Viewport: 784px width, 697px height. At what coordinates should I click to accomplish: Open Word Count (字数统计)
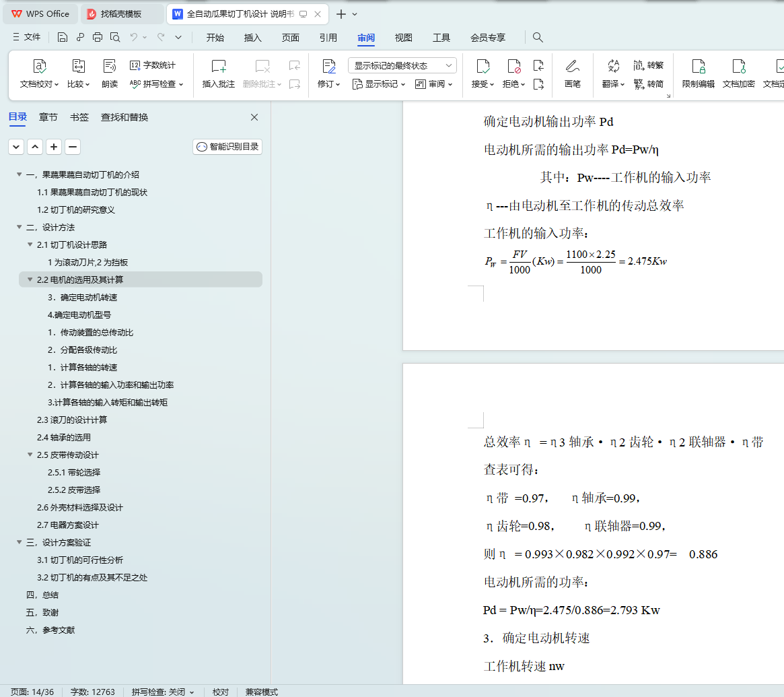[x=153, y=65]
